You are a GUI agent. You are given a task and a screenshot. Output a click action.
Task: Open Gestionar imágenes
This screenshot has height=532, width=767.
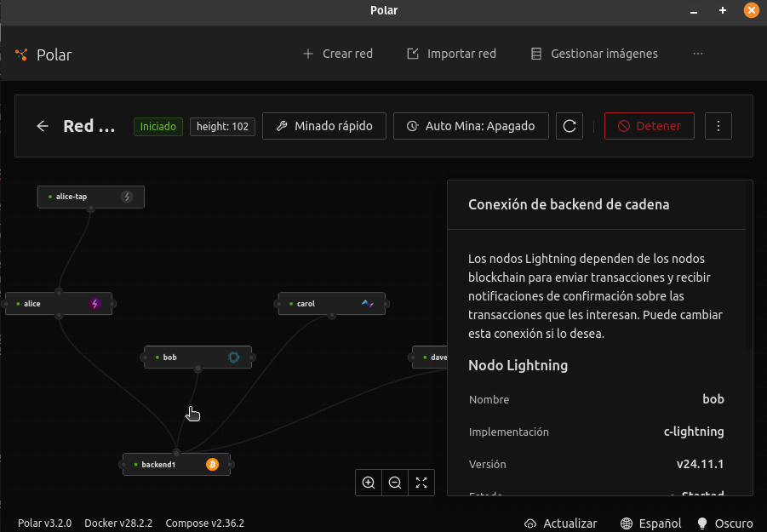tap(595, 53)
